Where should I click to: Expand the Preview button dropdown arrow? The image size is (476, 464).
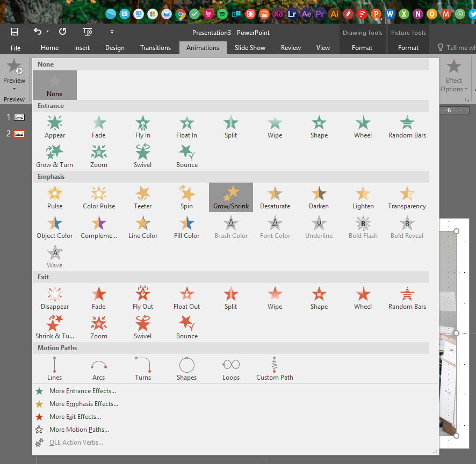[15, 89]
